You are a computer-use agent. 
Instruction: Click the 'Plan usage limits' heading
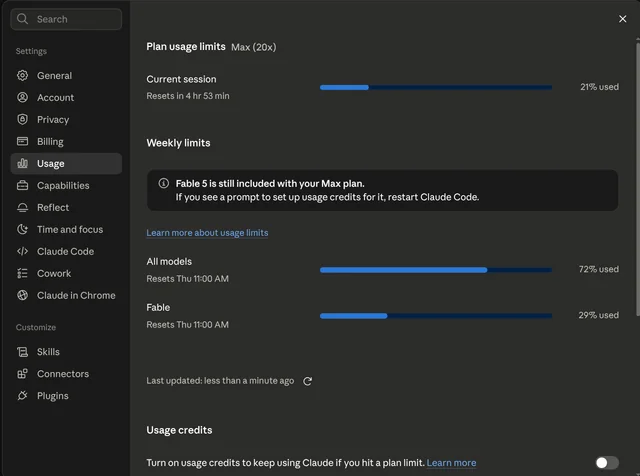(x=186, y=47)
